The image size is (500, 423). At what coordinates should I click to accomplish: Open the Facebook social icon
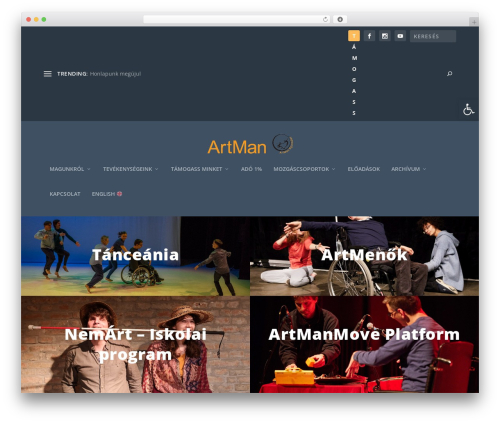tap(369, 36)
